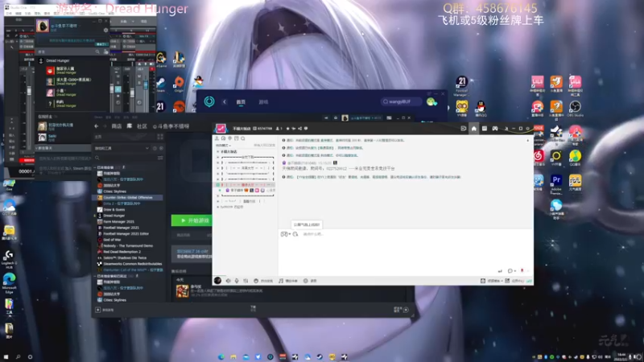Open the 商店 tab in Steam

[x=117, y=126]
